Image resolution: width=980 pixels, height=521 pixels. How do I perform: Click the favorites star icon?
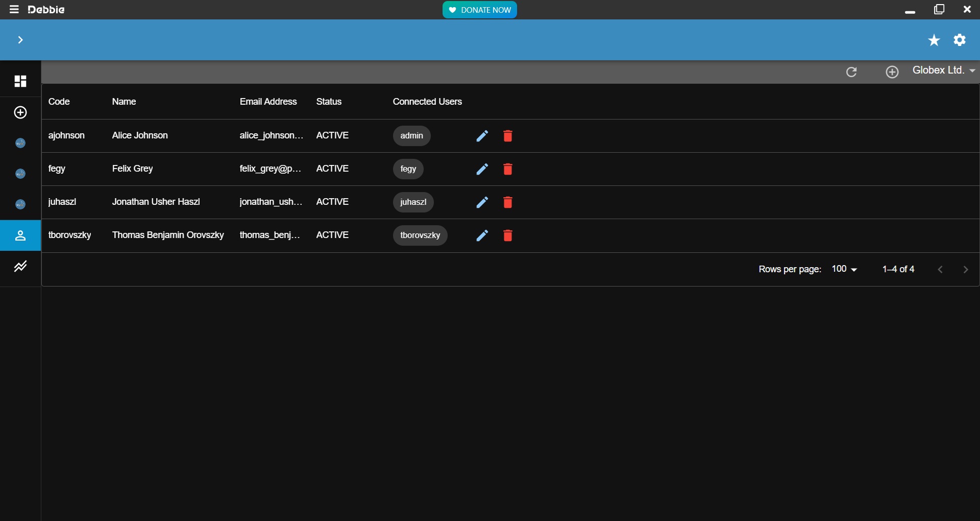[934, 40]
